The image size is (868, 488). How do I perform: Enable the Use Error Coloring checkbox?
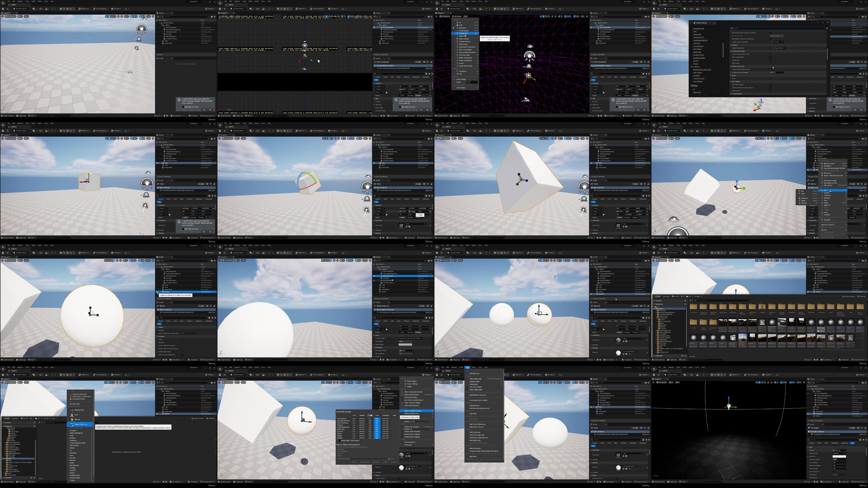tap(467, 387)
